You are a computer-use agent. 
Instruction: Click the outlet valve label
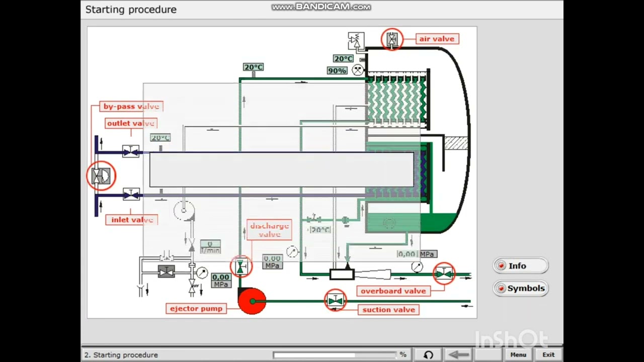click(131, 123)
